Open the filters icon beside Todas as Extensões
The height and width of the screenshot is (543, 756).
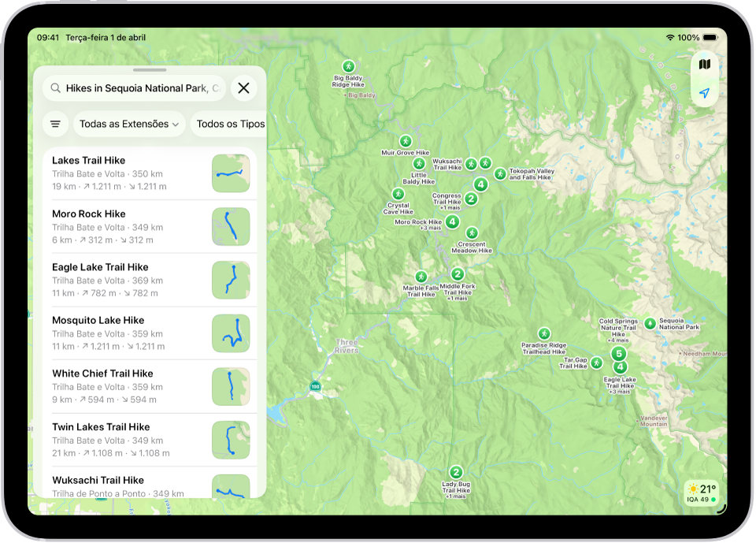(55, 124)
